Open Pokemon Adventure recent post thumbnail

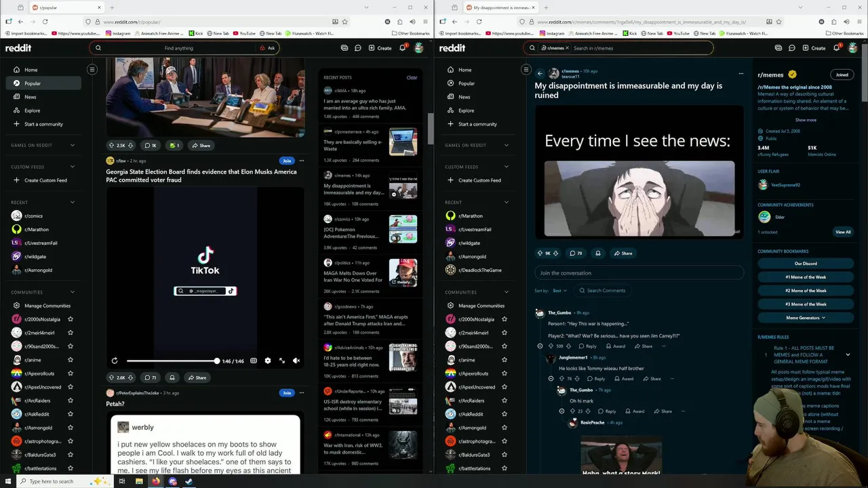tap(403, 229)
